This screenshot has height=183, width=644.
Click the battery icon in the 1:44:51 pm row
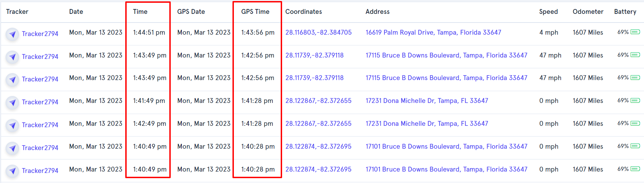(x=635, y=32)
